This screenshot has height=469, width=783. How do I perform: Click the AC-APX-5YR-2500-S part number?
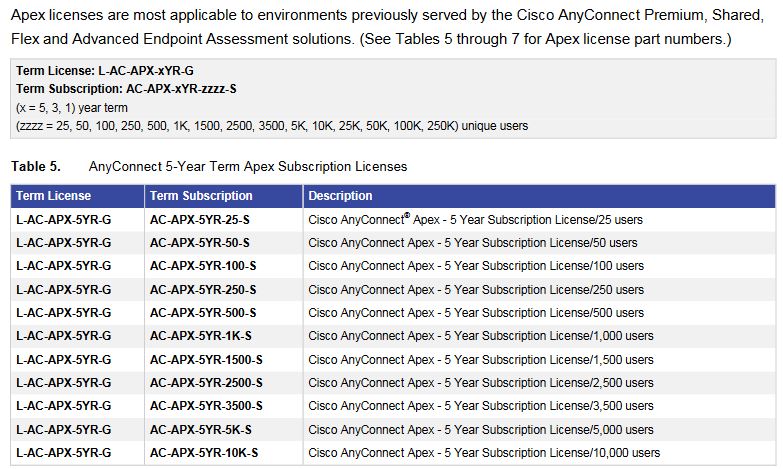coord(205,383)
